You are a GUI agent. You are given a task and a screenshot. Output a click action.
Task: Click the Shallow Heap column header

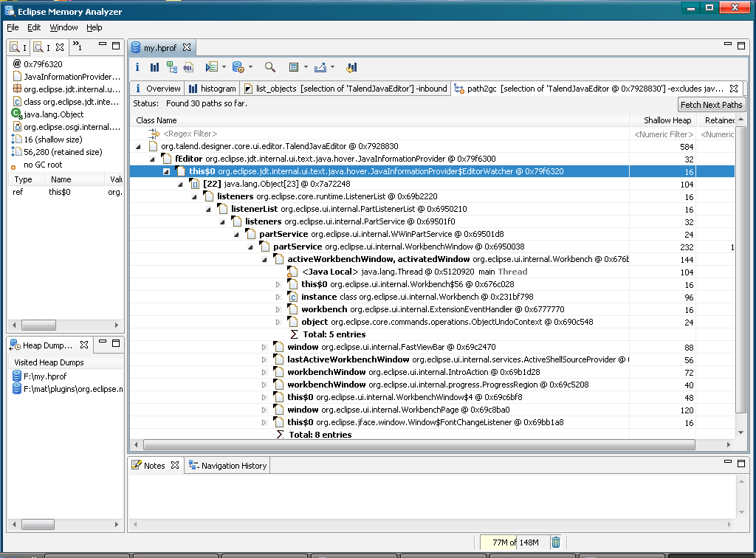pos(667,120)
